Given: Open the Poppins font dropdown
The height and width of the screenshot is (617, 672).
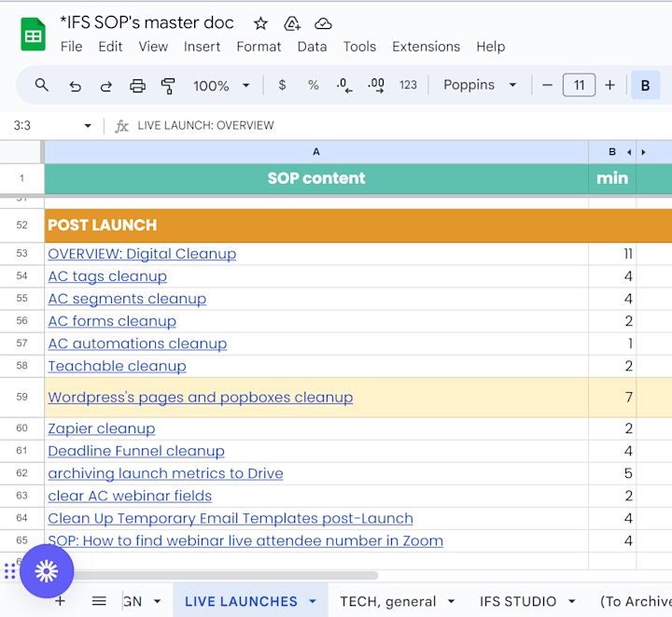Looking at the screenshot, I should [x=480, y=85].
